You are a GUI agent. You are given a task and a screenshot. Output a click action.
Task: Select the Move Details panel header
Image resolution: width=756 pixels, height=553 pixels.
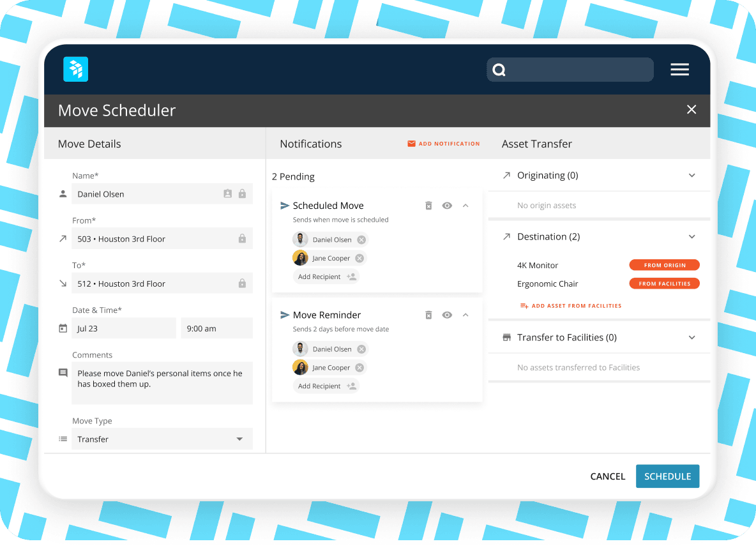pos(89,144)
